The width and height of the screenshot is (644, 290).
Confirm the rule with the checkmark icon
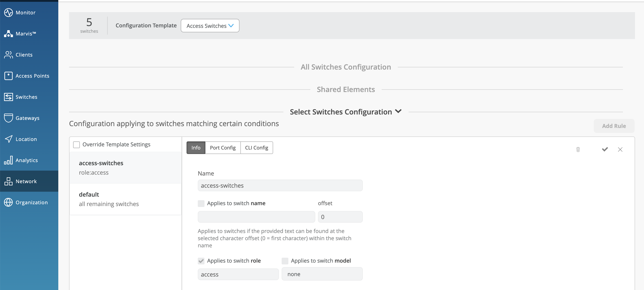pyautogui.click(x=605, y=149)
